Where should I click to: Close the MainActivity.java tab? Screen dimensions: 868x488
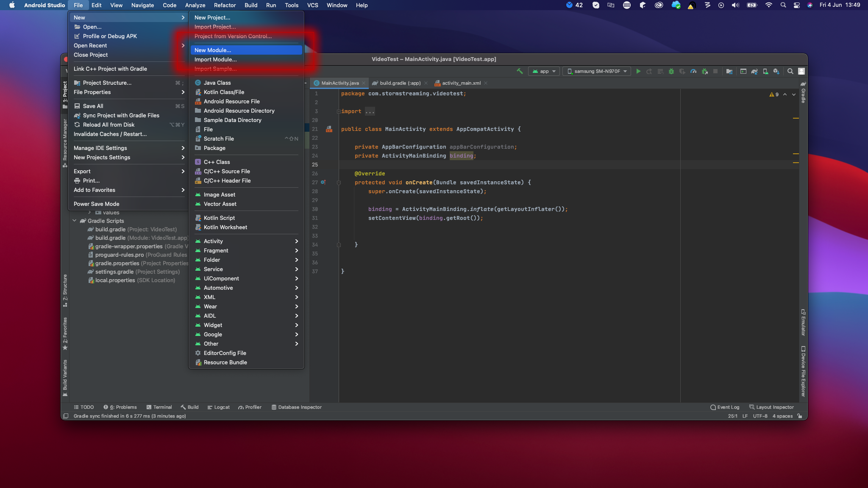pyautogui.click(x=363, y=83)
